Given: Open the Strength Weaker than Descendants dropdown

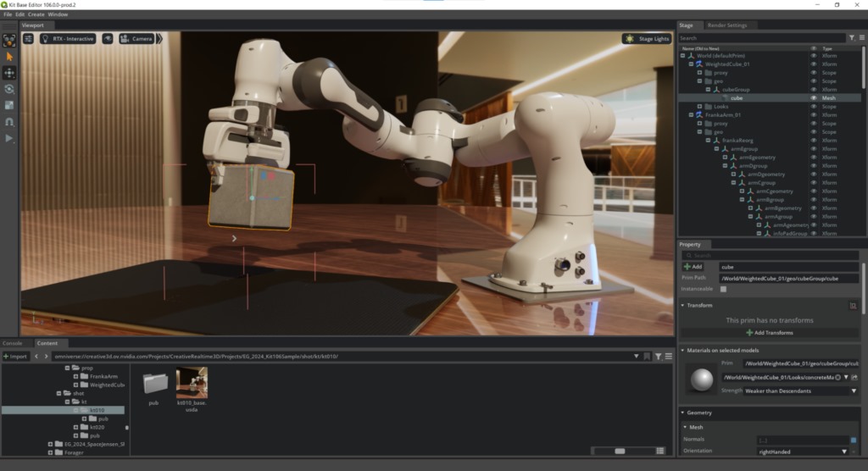Looking at the screenshot, I should (x=800, y=391).
